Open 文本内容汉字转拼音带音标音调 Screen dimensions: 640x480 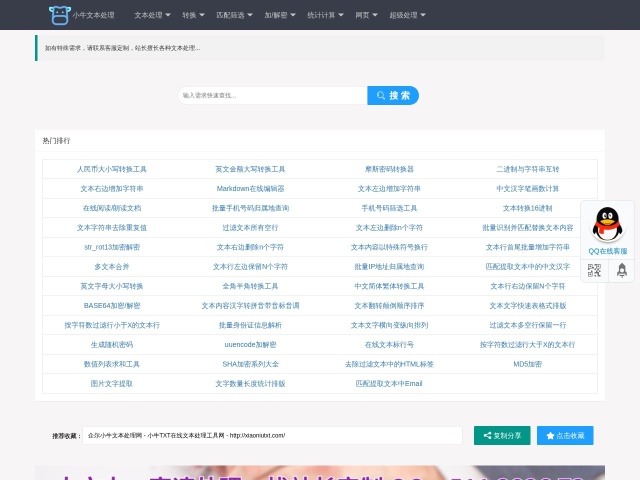click(x=250, y=306)
